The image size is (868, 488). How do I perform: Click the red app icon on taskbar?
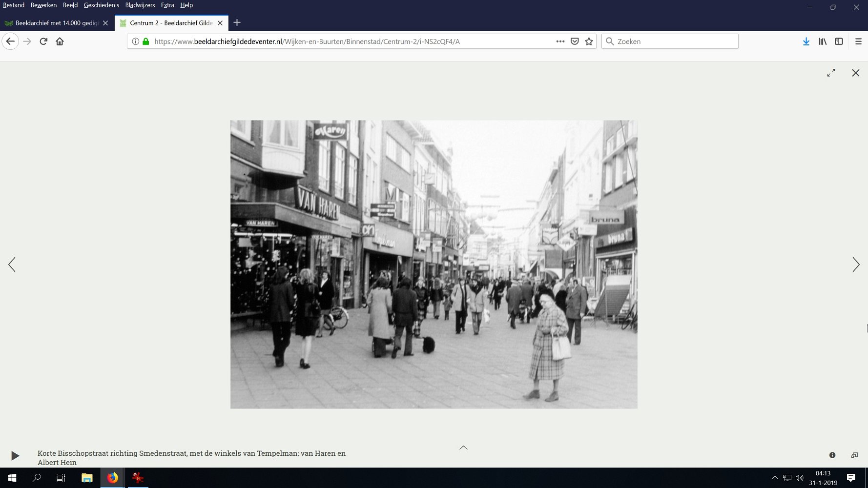coord(138,478)
